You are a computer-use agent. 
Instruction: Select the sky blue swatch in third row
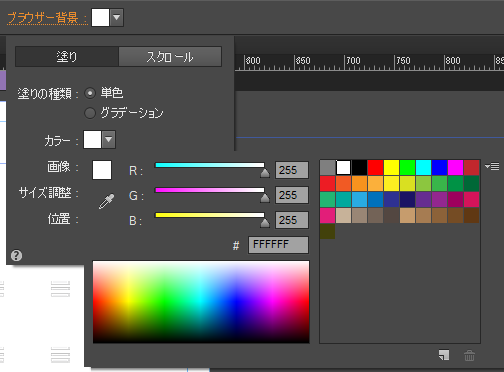pos(359,199)
